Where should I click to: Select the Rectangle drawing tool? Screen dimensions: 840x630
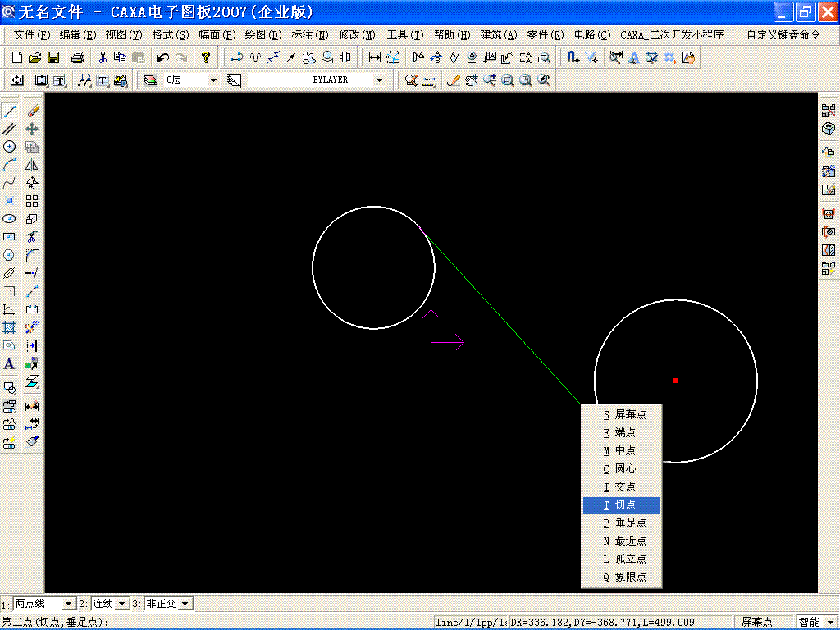point(9,237)
